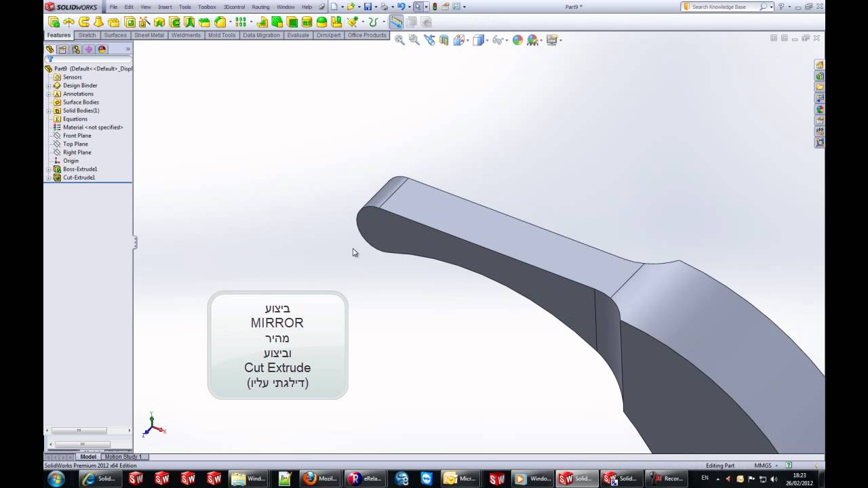Viewport: 868px width, 488px height.
Task: Expand the Annotations tree node
Action: click(x=49, y=94)
